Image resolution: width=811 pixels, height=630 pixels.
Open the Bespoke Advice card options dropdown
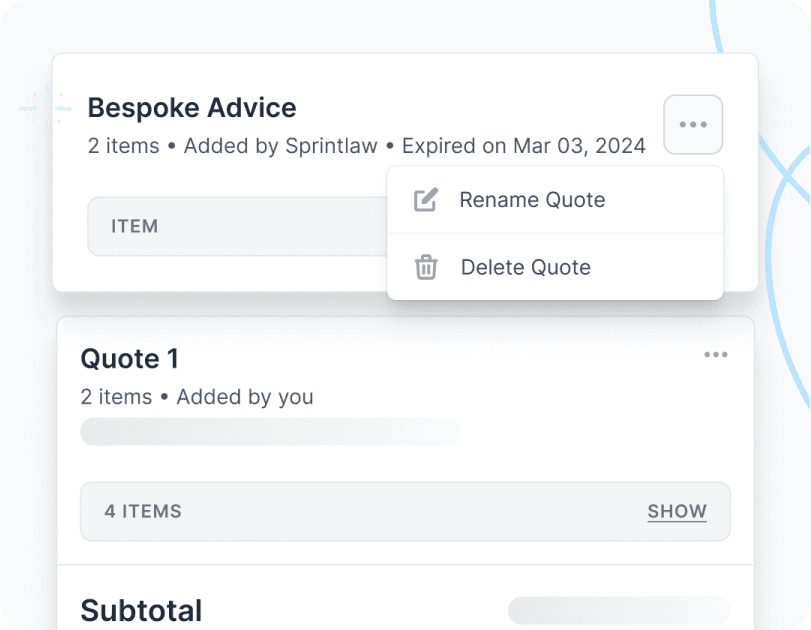pyautogui.click(x=692, y=124)
